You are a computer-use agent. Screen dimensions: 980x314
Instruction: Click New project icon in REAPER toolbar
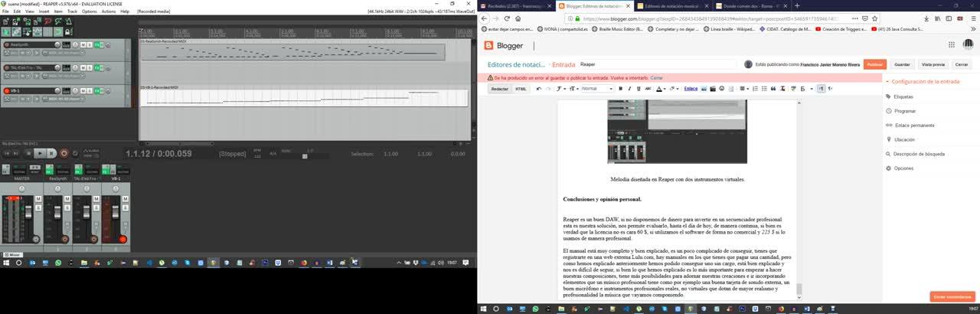tap(5, 21)
